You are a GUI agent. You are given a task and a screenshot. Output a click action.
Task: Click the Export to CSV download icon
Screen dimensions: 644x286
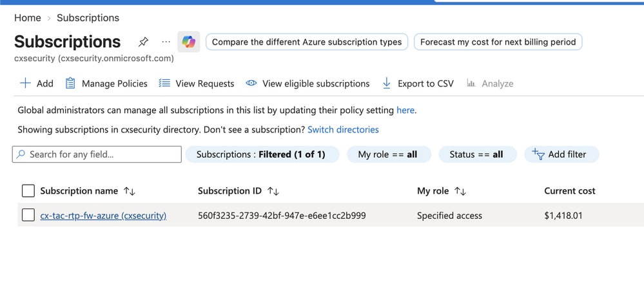(387, 83)
